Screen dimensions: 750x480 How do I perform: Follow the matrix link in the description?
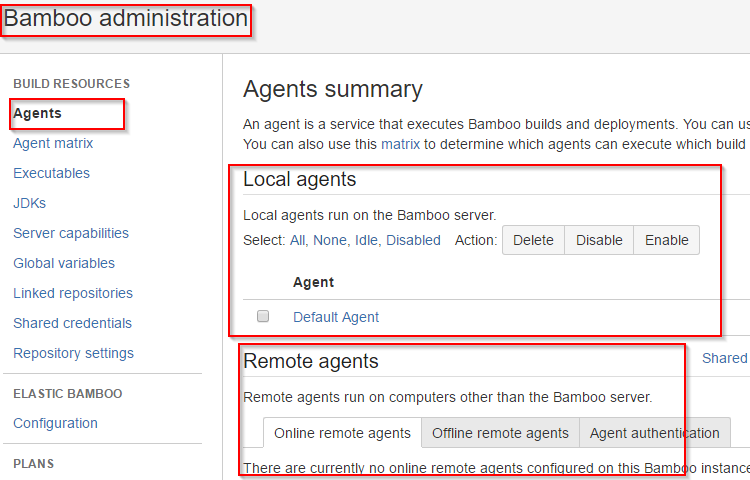(400, 144)
